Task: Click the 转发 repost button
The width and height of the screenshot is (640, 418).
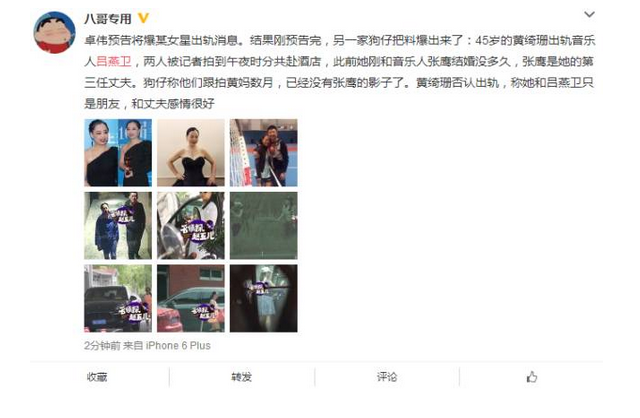Action: 242,377
